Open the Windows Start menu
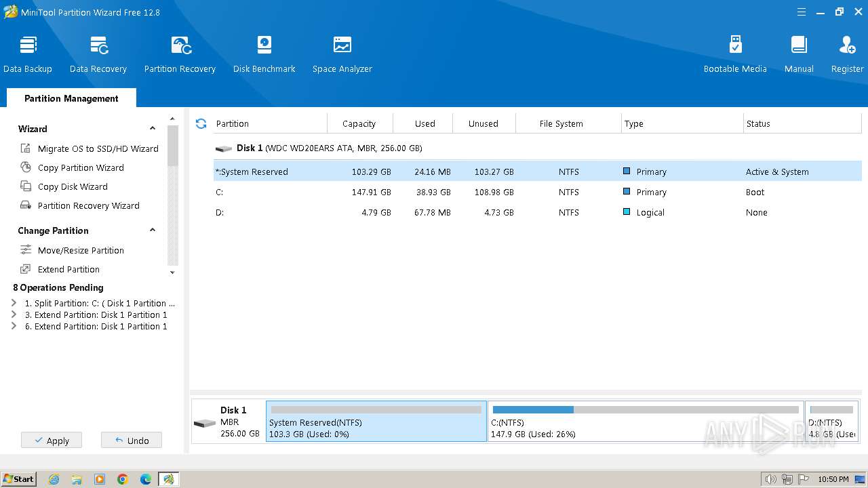This screenshot has width=868, height=488. click(19, 479)
